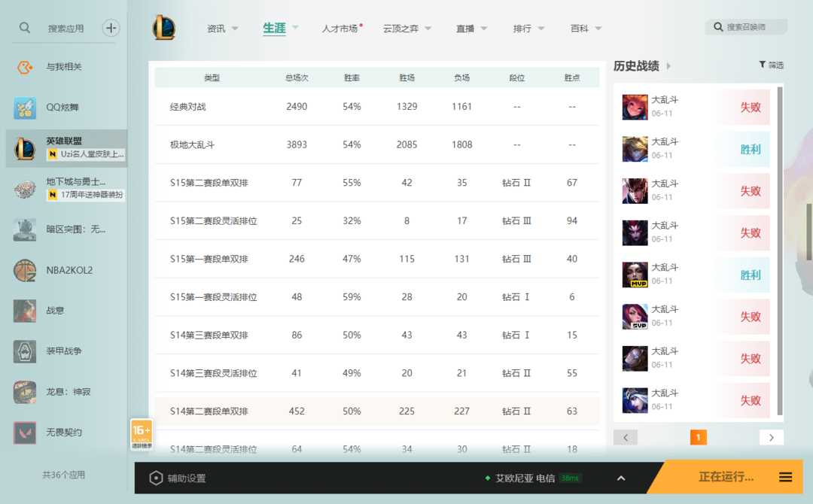Image resolution: width=813 pixels, height=504 pixels.
Task: Go to next page of match history
Action: point(772,438)
